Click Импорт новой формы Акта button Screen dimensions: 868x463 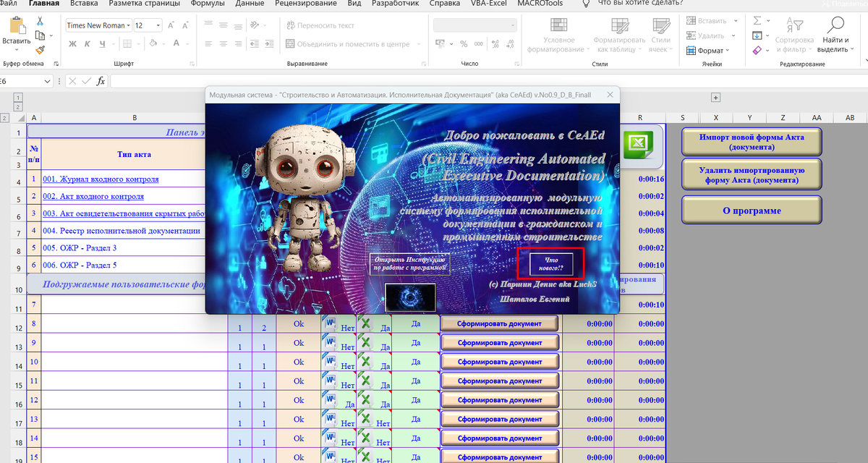click(x=752, y=141)
